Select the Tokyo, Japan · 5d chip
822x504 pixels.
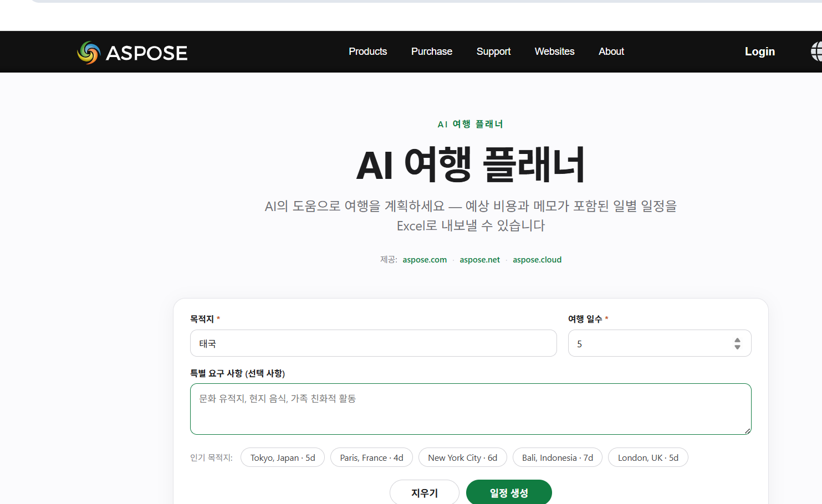283,457
